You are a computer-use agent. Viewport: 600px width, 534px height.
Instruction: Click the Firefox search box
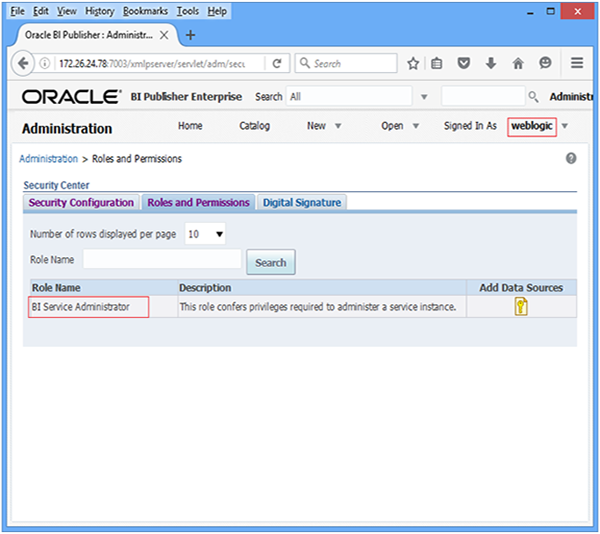click(346, 63)
